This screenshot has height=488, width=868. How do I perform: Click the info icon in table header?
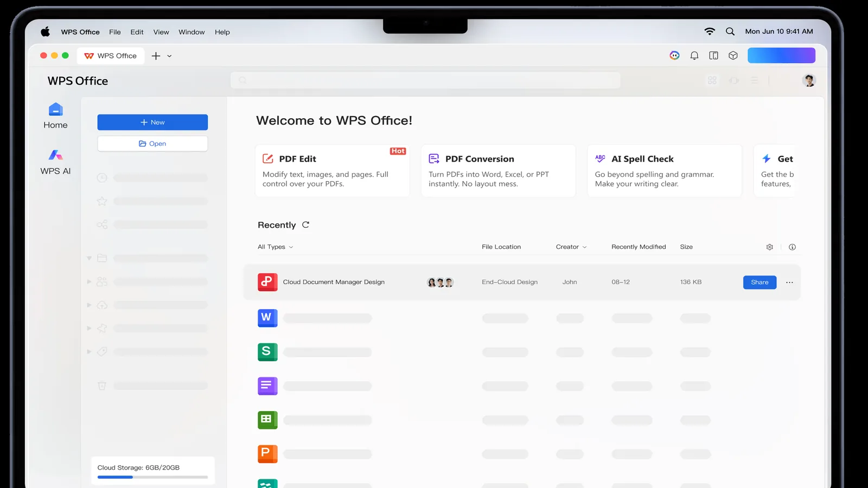(792, 247)
